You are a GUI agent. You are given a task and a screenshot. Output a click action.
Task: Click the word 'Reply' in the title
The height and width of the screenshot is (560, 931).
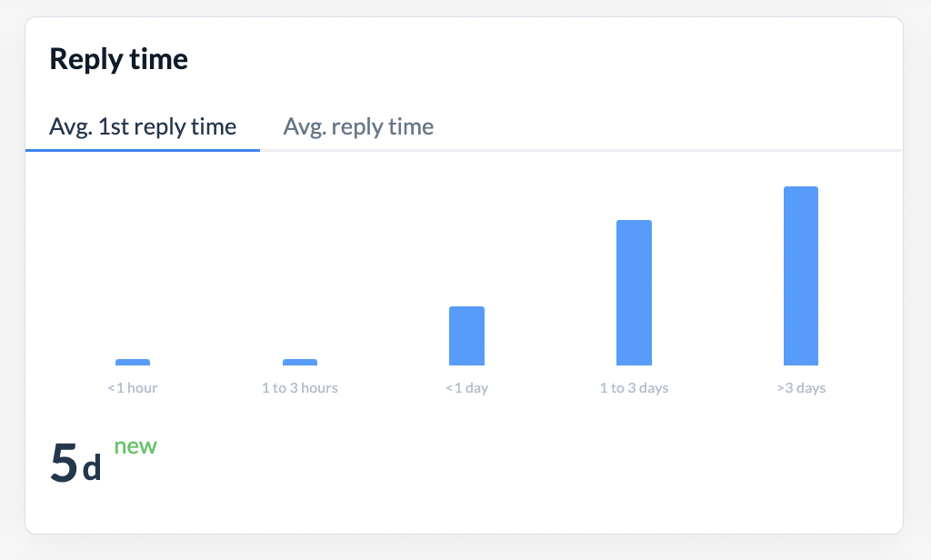pos(84,59)
